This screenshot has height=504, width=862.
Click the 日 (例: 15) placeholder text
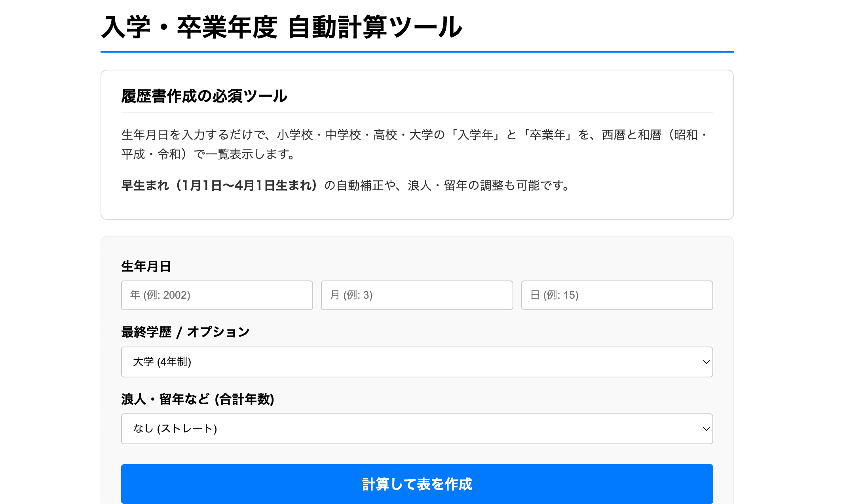click(554, 295)
